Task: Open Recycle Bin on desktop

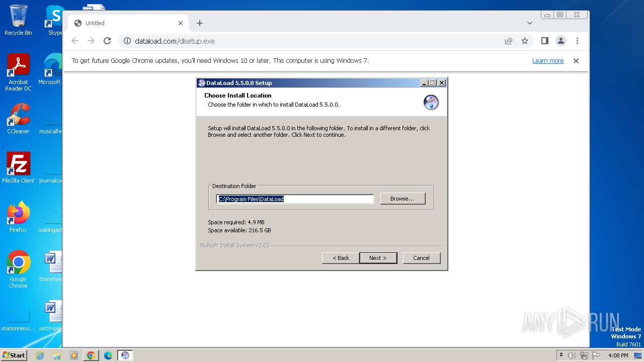Action: [18, 20]
